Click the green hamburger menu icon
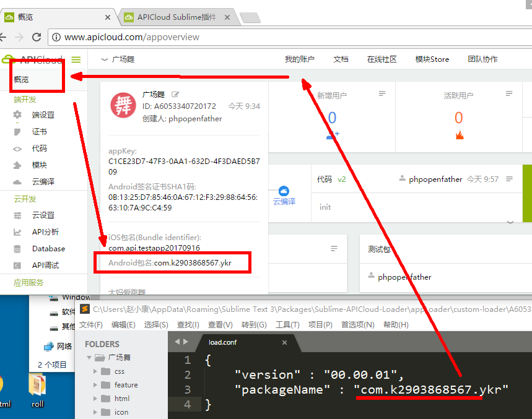The height and width of the screenshot is (419, 532). (x=76, y=59)
